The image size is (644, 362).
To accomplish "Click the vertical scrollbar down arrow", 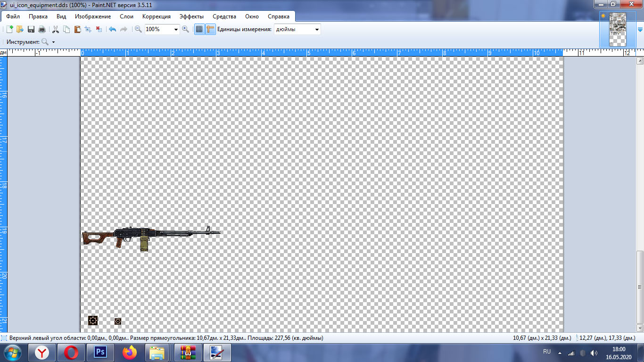I will click(640, 327).
